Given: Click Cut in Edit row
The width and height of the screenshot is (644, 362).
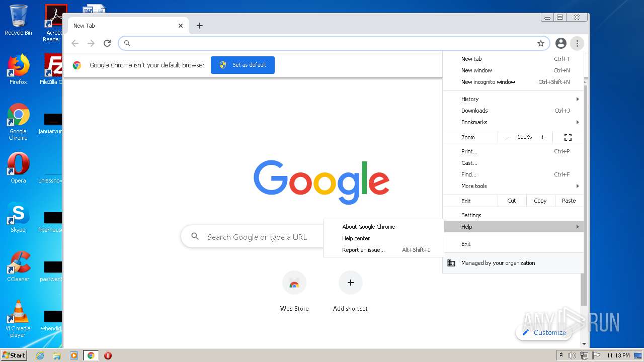Looking at the screenshot, I should click(x=512, y=201).
